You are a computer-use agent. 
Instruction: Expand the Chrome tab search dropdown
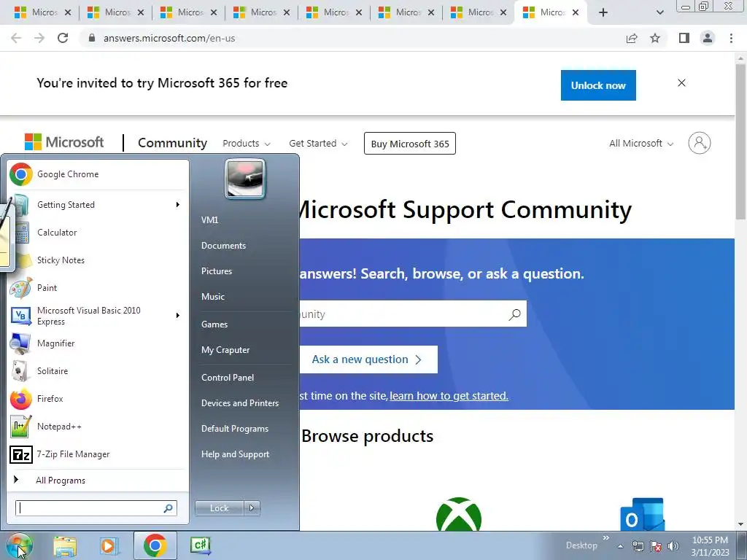(x=659, y=13)
